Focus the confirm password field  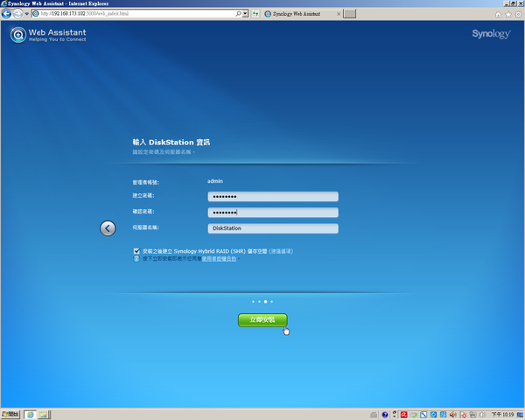tap(273, 213)
